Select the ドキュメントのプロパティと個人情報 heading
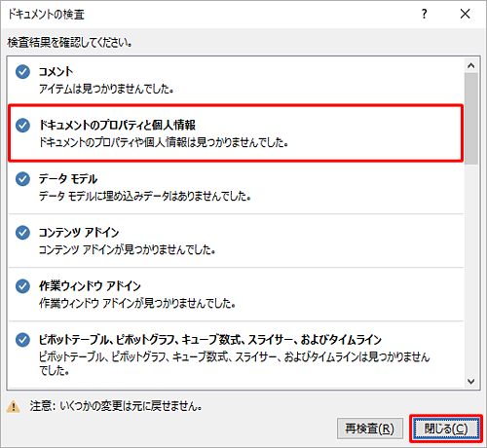 pos(117,125)
